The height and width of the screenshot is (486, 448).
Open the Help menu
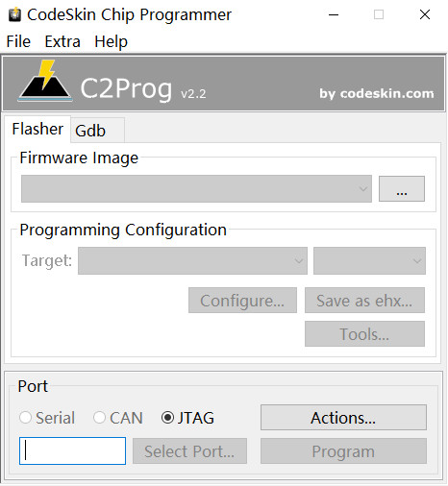point(112,41)
